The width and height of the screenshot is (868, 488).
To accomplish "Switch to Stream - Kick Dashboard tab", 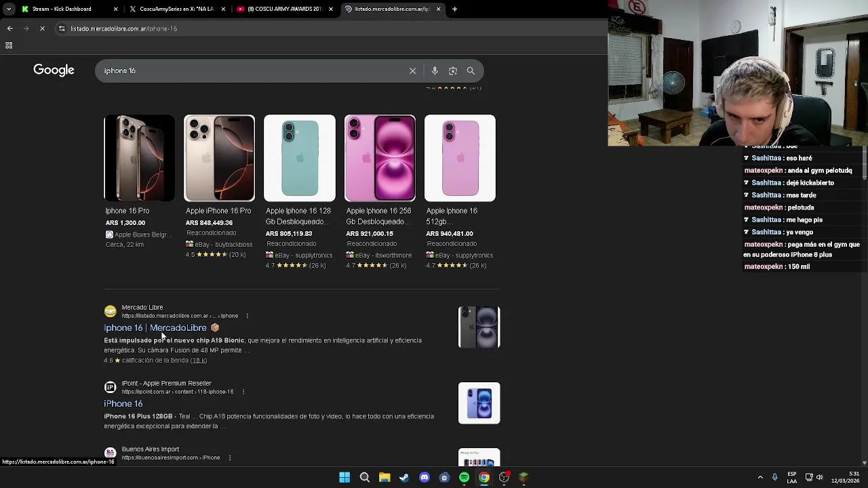I will click(x=62, y=9).
